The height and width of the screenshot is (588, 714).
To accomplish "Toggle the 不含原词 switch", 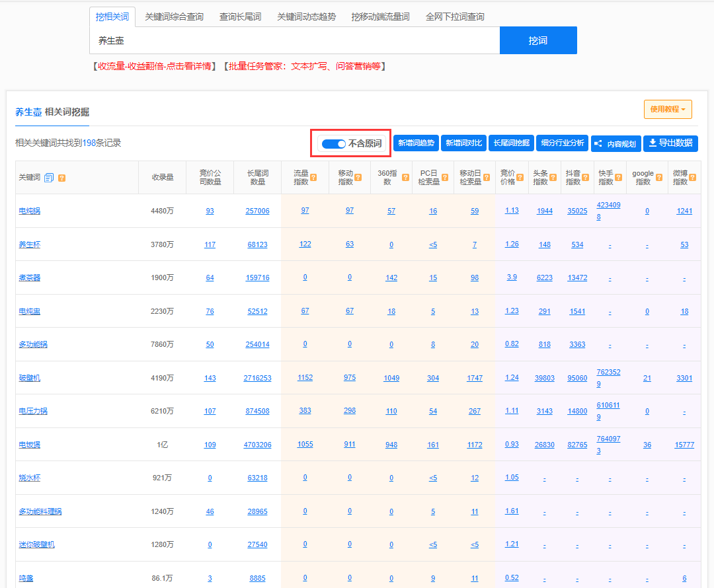I will coord(333,144).
